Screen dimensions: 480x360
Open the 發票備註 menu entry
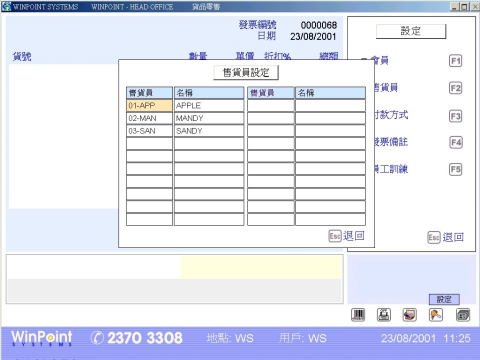tap(391, 142)
